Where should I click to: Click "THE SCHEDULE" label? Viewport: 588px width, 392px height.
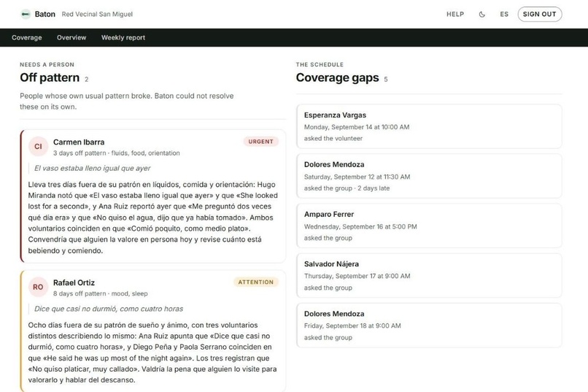pyautogui.click(x=320, y=64)
